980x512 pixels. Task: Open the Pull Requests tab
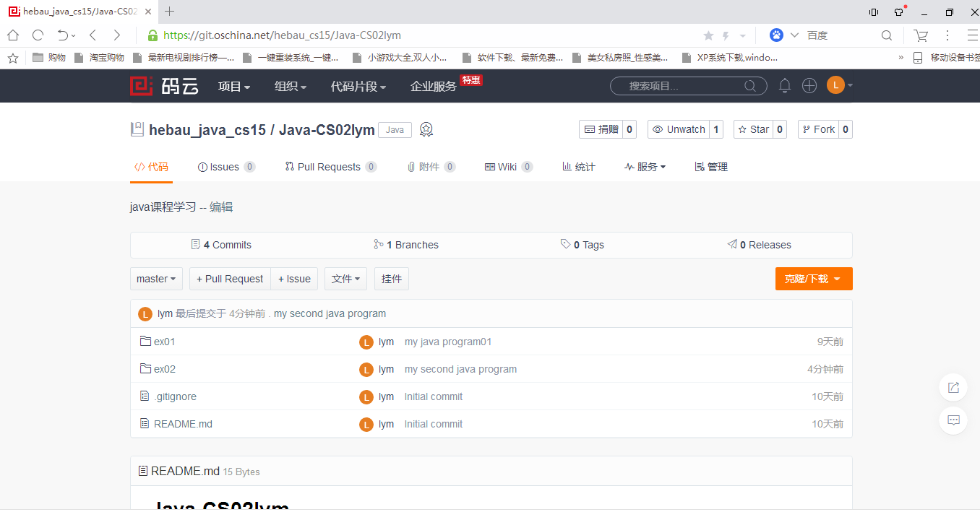click(x=331, y=167)
